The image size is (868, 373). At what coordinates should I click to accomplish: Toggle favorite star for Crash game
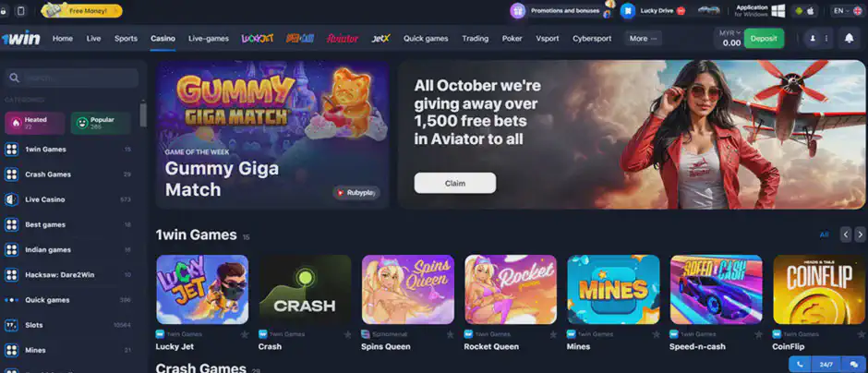click(347, 334)
